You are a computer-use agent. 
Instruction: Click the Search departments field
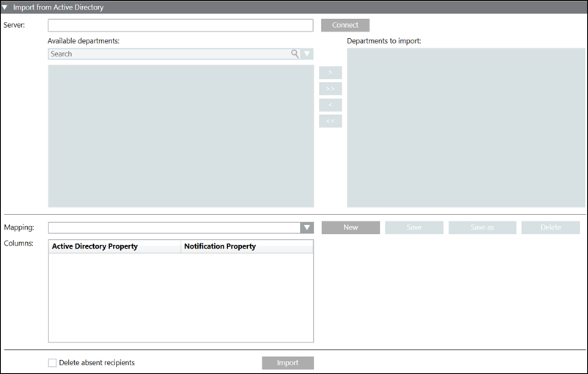click(169, 54)
